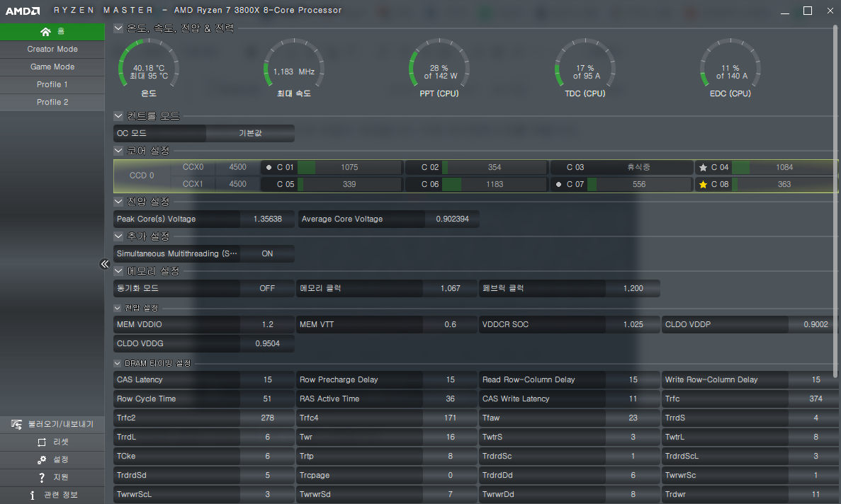Click the AMD logo in title bar
The image size is (841, 504).
coord(23,10)
